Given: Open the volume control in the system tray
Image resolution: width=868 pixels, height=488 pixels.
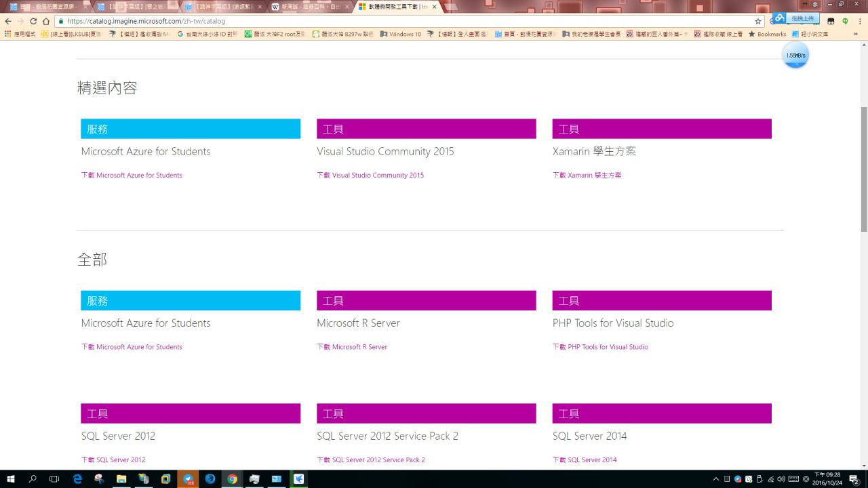Looking at the screenshot, I should tap(781, 479).
